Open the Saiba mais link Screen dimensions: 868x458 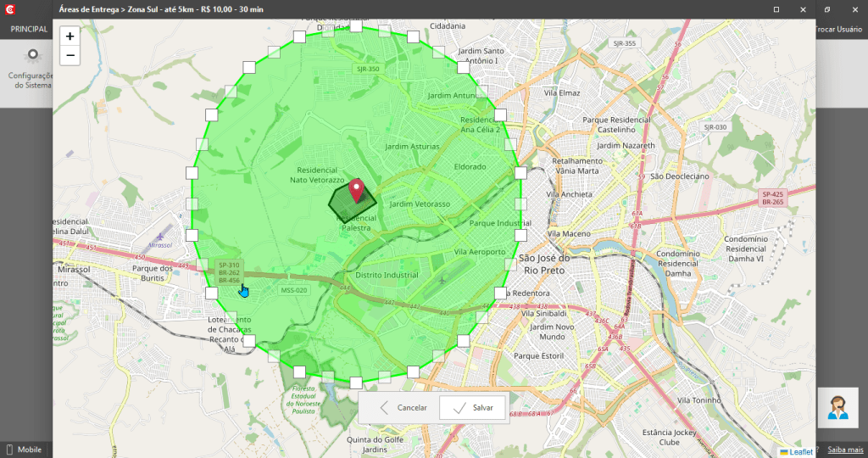click(x=845, y=450)
